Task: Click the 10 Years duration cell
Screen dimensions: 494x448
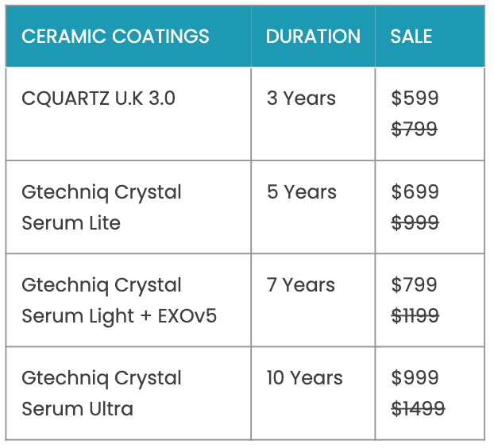Action: point(304,378)
